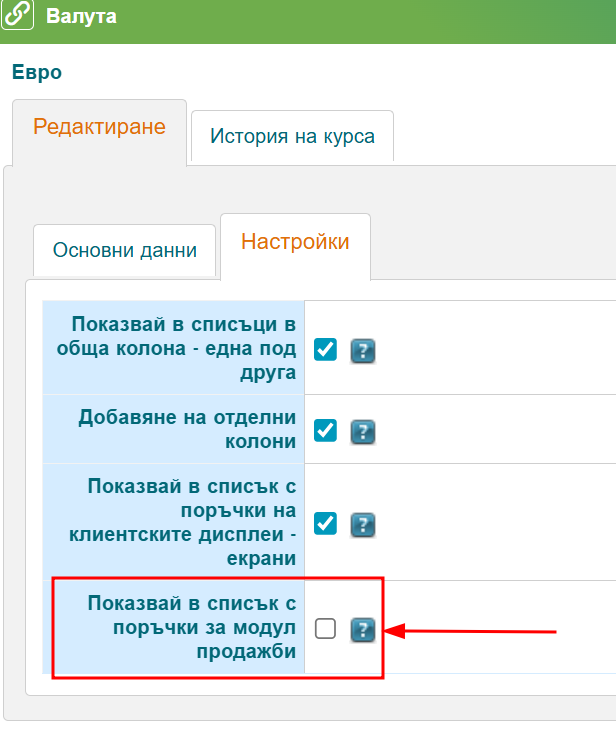Open help for клиентските дисплеи - екрани setting
616x731 pixels.
click(363, 524)
